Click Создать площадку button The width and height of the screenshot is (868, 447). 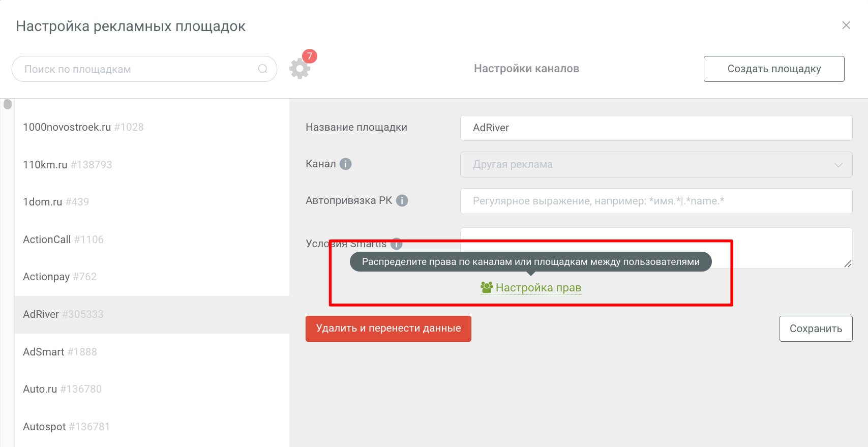pos(773,69)
